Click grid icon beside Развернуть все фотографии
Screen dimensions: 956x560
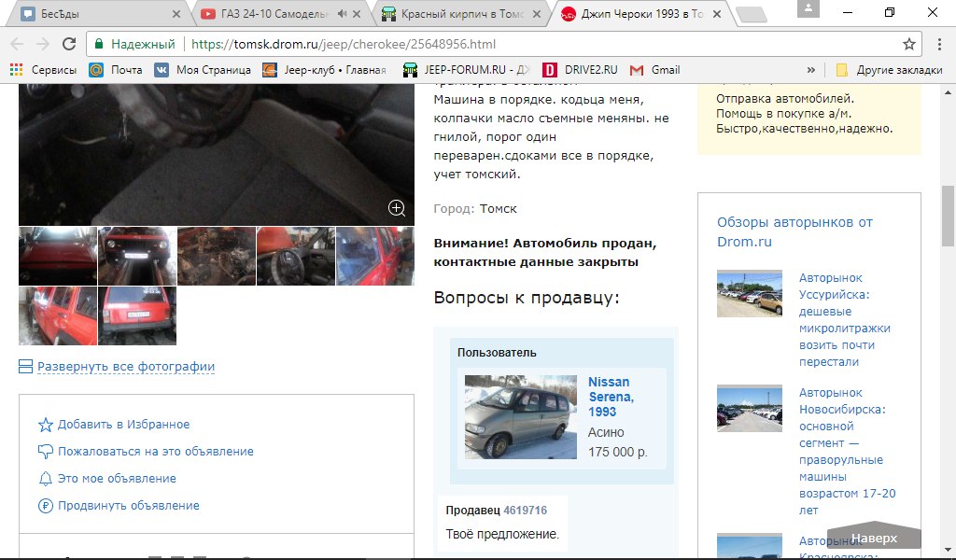25,366
